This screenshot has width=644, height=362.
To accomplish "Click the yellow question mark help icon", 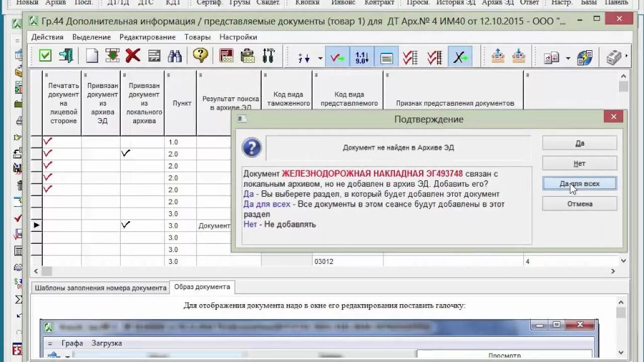I will [200, 56].
